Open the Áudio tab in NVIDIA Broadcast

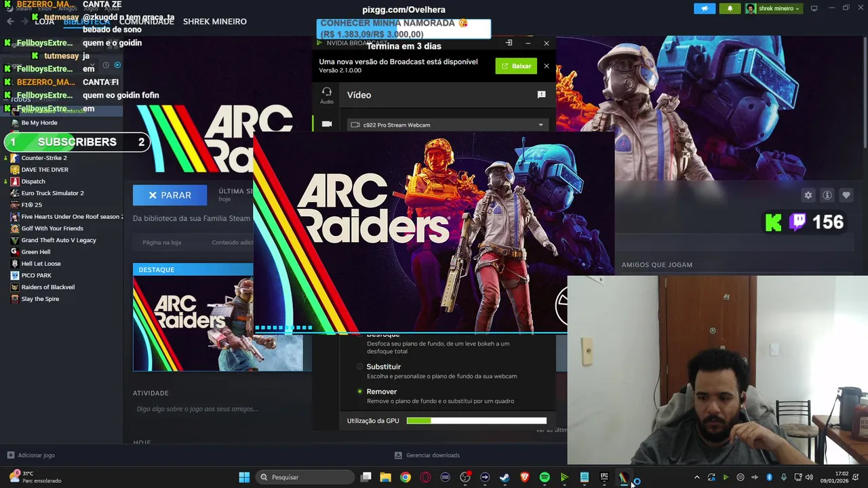coord(327,95)
